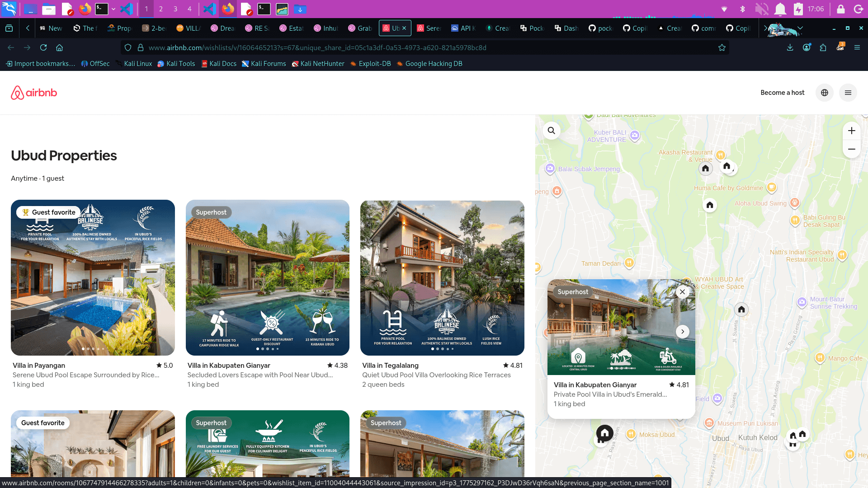Click the Aloha Ubud Swing attraction pin
The width and height of the screenshot is (868, 488).
click(x=795, y=202)
